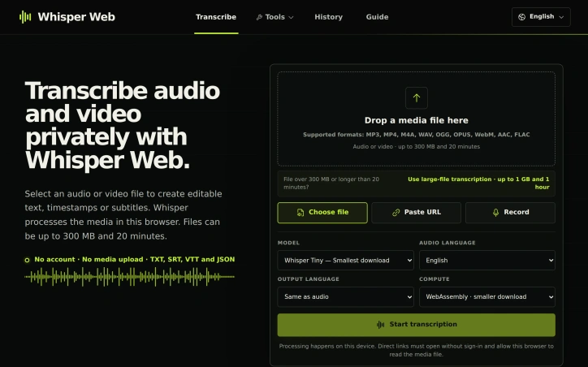Click the Start transcription button
Screen dimensions: 588x367
[x=417, y=325]
